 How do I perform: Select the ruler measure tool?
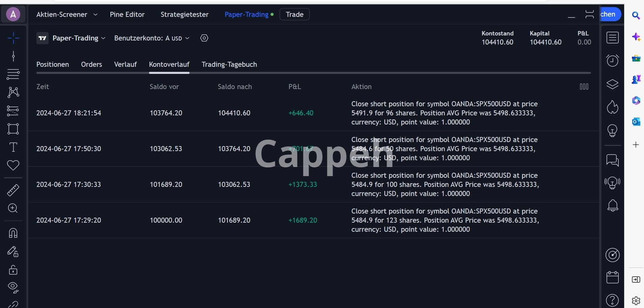tap(13, 190)
